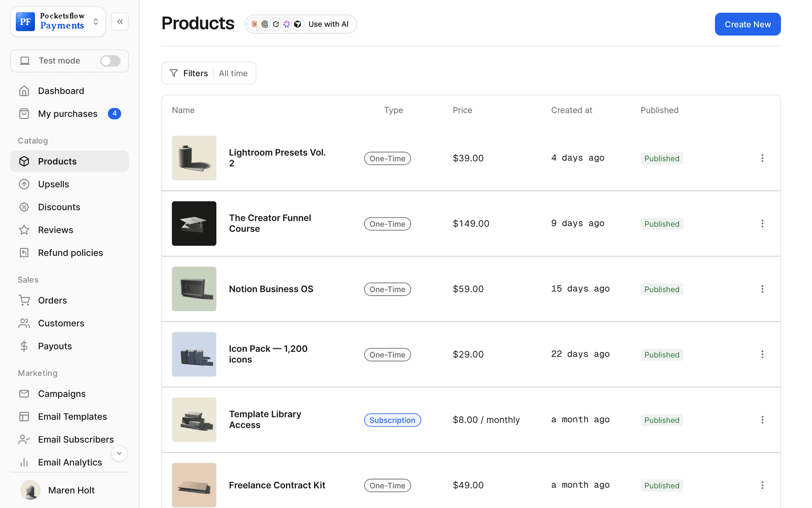
Task: Click the $149.00 price
Action: 471,223
